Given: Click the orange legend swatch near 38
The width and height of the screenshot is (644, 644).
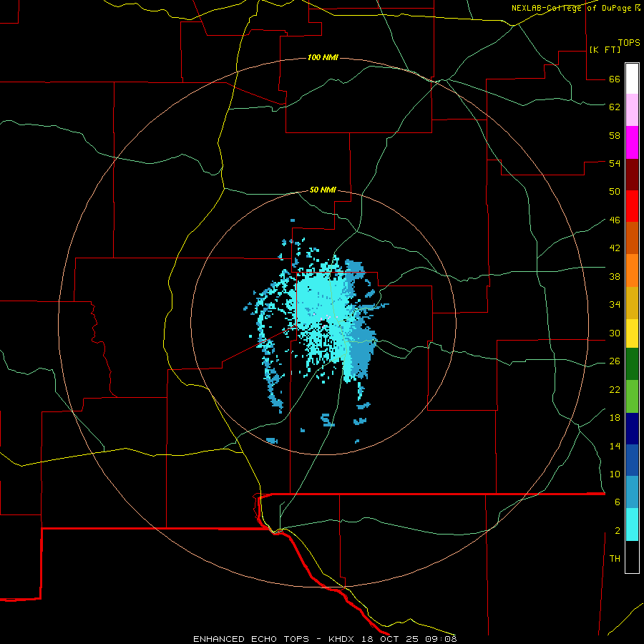Looking at the screenshot, I should point(632,270).
